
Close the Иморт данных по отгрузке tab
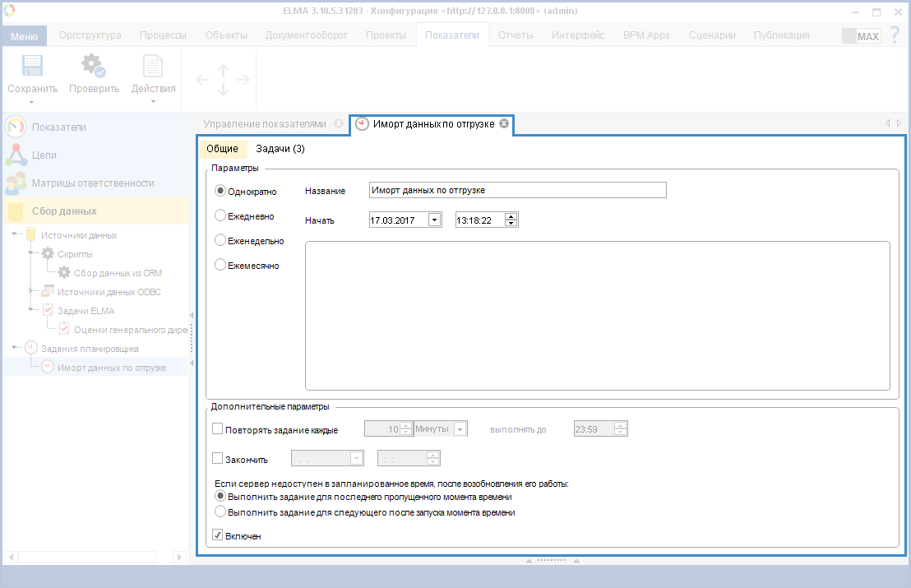pyautogui.click(x=504, y=124)
